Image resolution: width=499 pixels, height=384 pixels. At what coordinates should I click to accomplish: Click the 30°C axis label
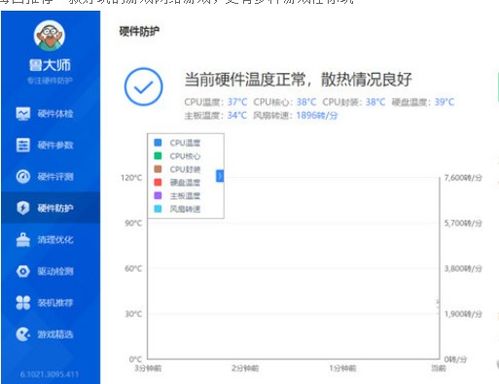tap(133, 314)
